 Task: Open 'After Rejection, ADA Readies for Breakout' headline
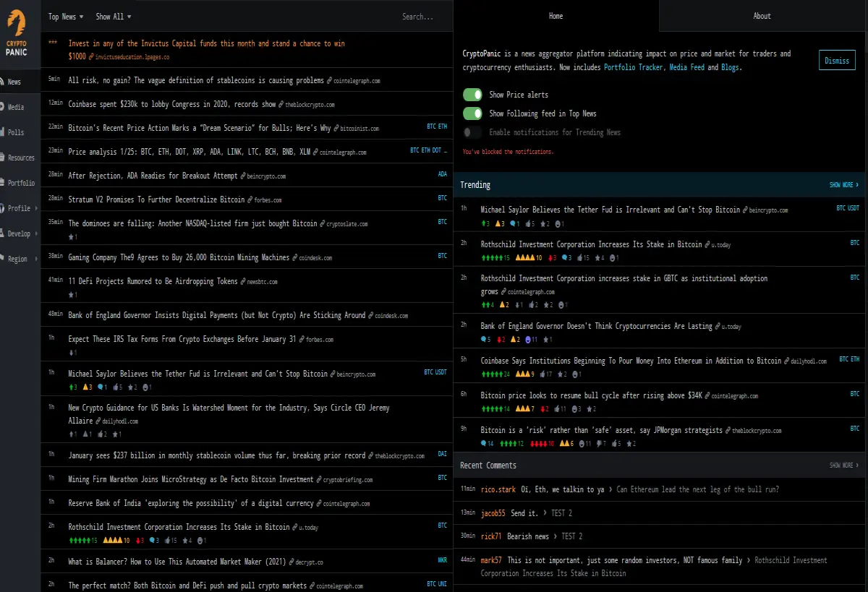pyautogui.click(x=153, y=176)
